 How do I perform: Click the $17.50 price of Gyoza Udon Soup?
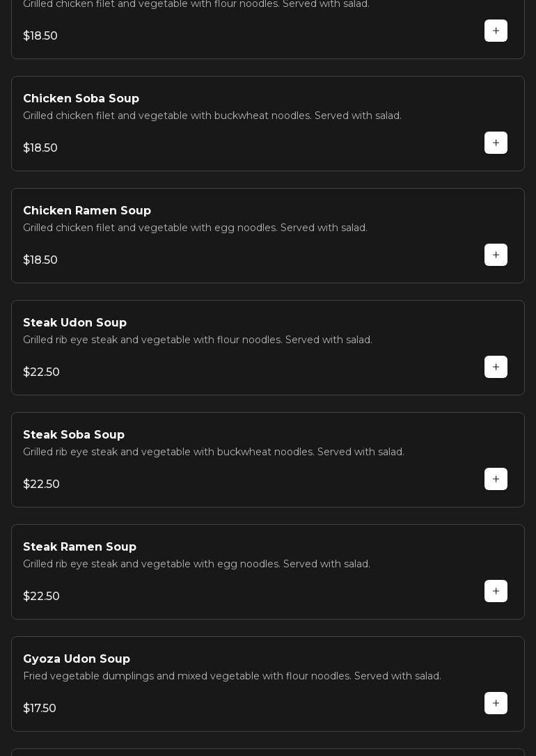coord(40,708)
